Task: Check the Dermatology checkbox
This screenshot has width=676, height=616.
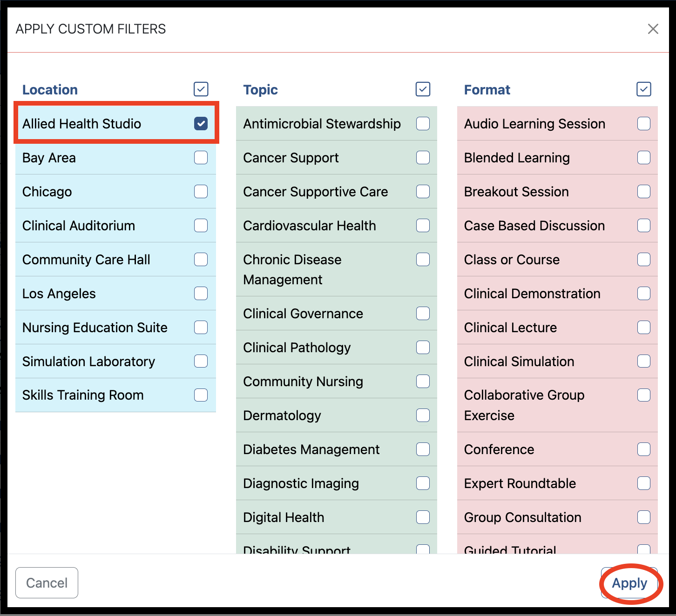Action: [423, 415]
